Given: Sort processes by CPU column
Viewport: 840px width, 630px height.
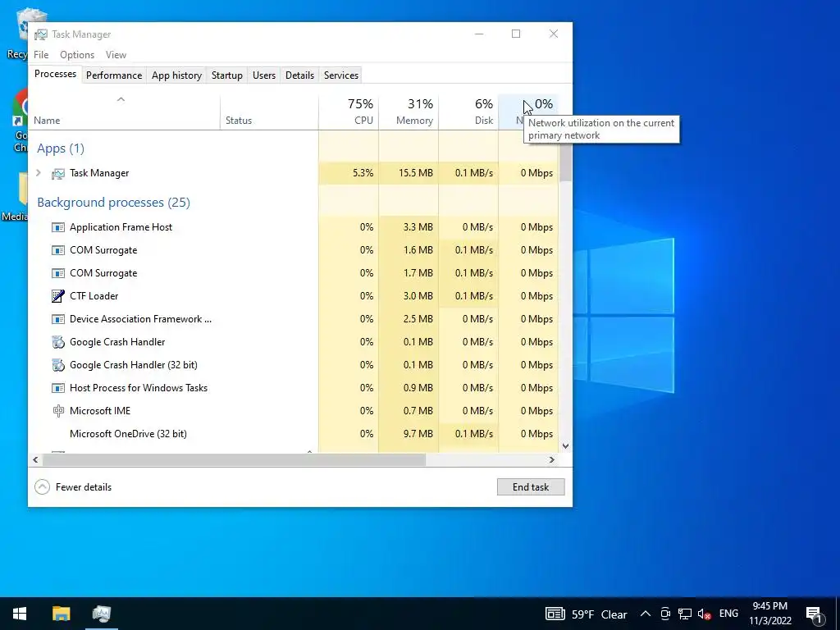Looking at the screenshot, I should pos(349,112).
